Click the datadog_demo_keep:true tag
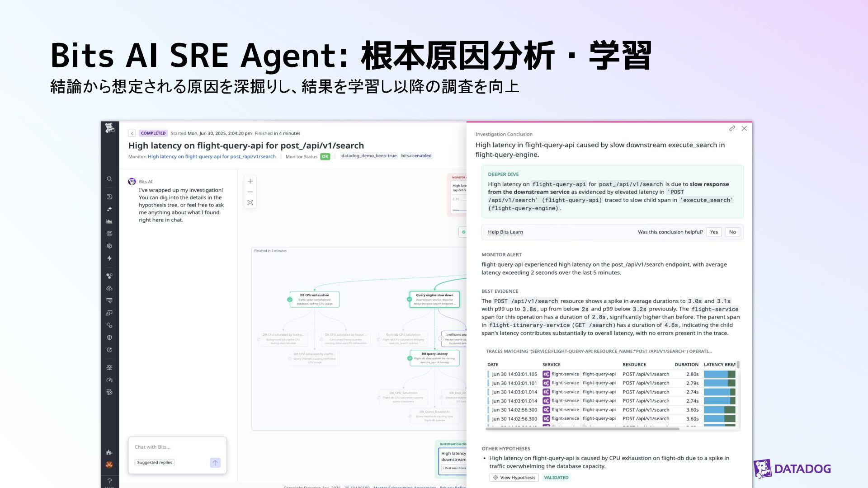The height and width of the screenshot is (488, 868). point(369,156)
